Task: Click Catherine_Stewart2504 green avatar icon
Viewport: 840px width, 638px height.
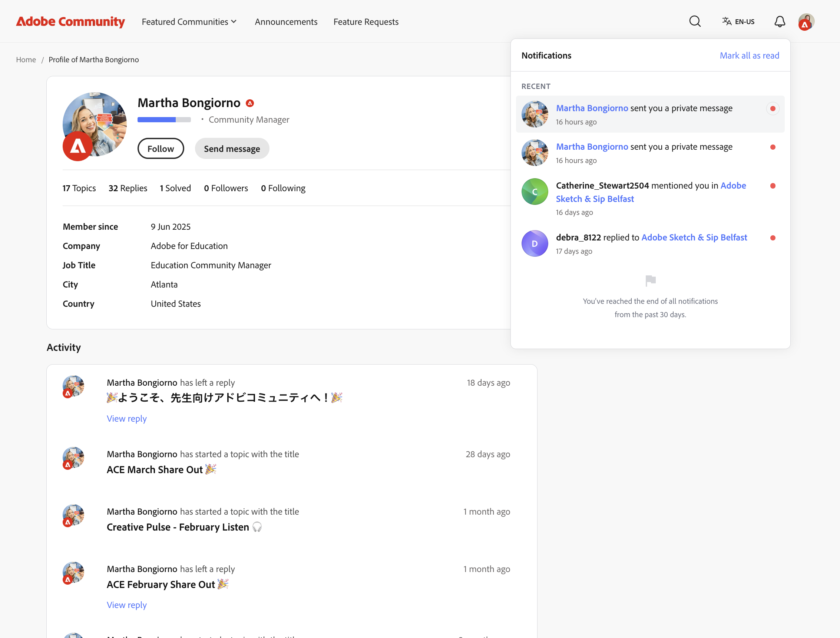Action: [535, 192]
